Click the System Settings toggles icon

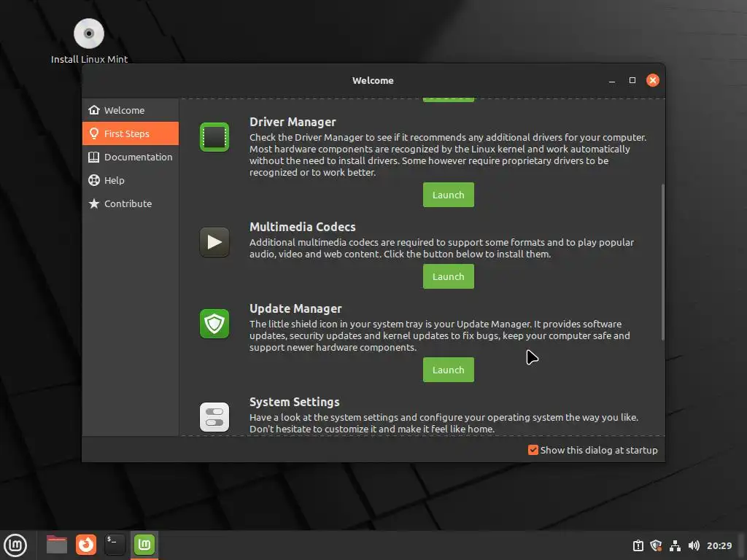click(x=214, y=417)
